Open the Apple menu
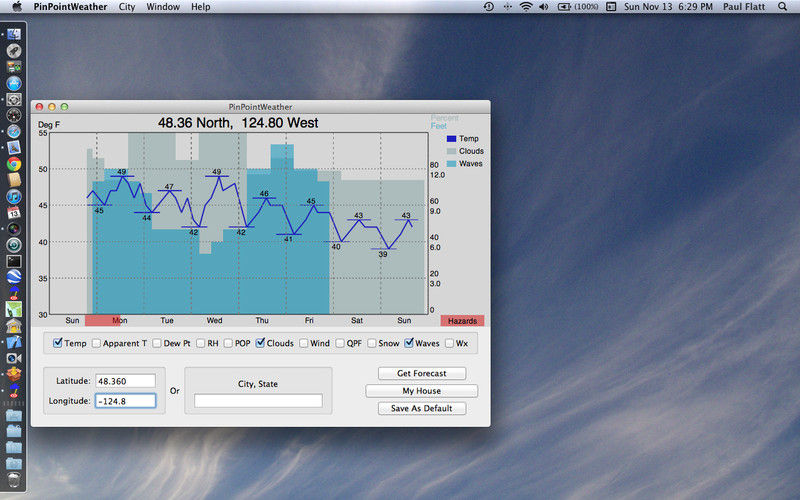800x500 pixels. click(17, 7)
